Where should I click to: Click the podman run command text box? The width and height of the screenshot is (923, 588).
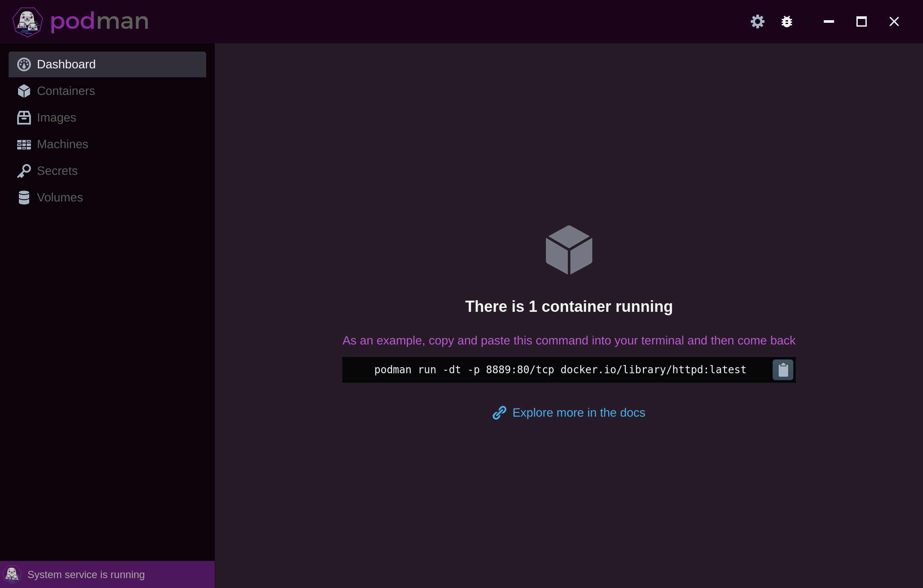pos(560,370)
